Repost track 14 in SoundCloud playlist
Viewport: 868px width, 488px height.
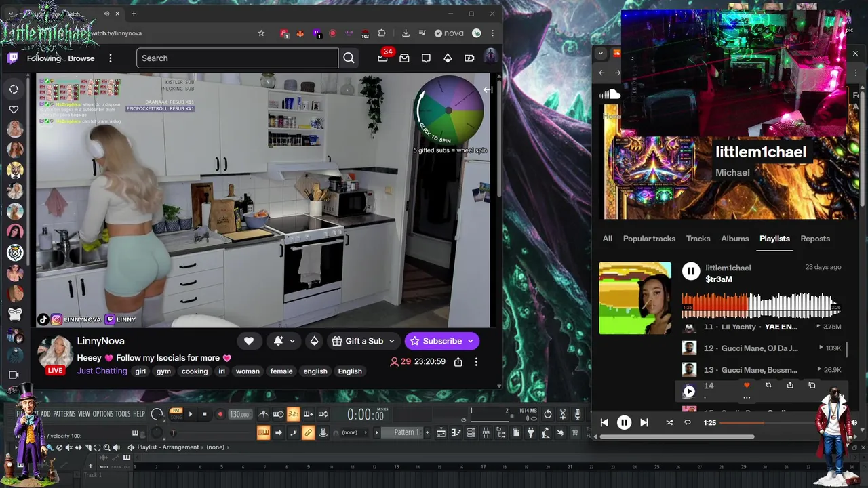coord(768,385)
